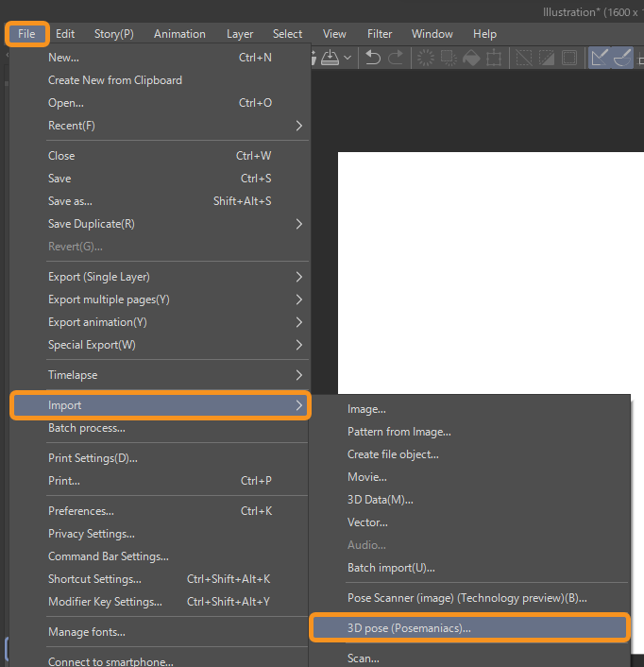The height and width of the screenshot is (667, 644).
Task: Click the Fill bucket toolbar icon
Action: 471,58
